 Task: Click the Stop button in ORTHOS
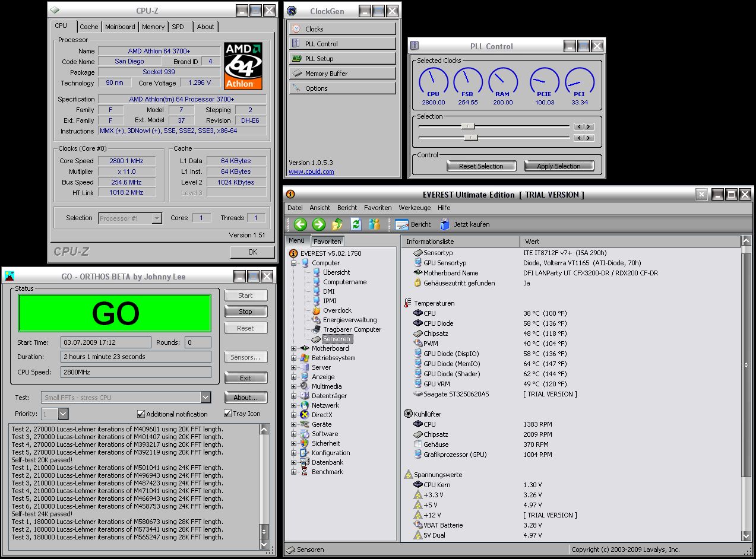(246, 312)
